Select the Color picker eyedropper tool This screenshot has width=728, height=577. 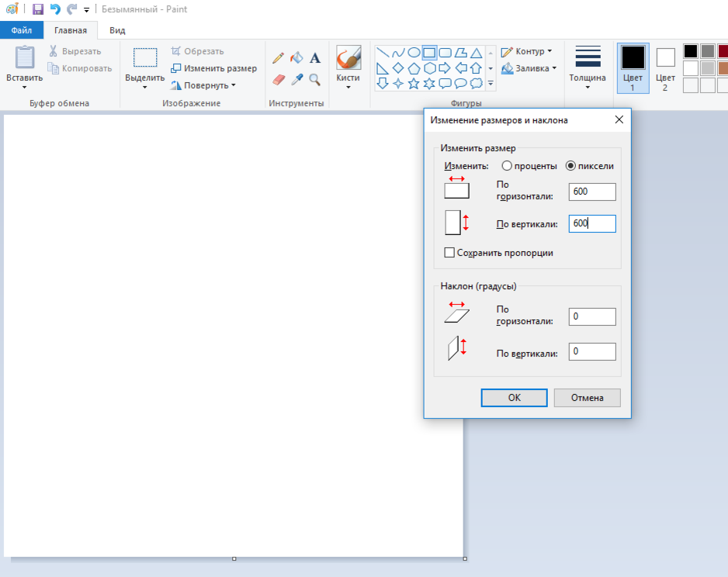[296, 80]
